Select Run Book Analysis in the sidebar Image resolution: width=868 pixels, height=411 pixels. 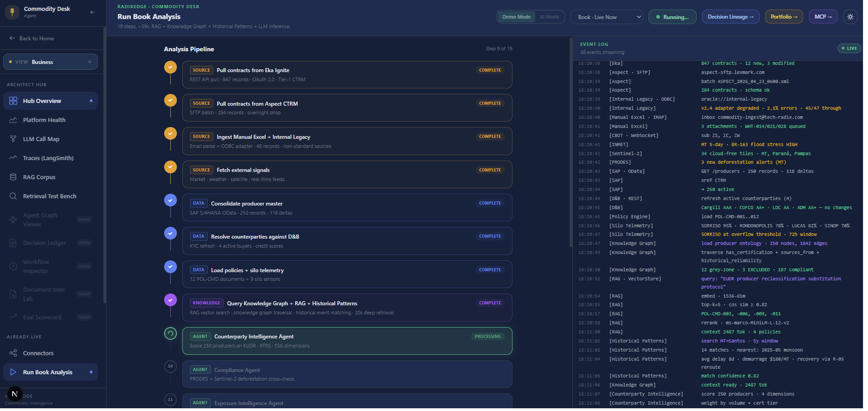click(x=50, y=372)
